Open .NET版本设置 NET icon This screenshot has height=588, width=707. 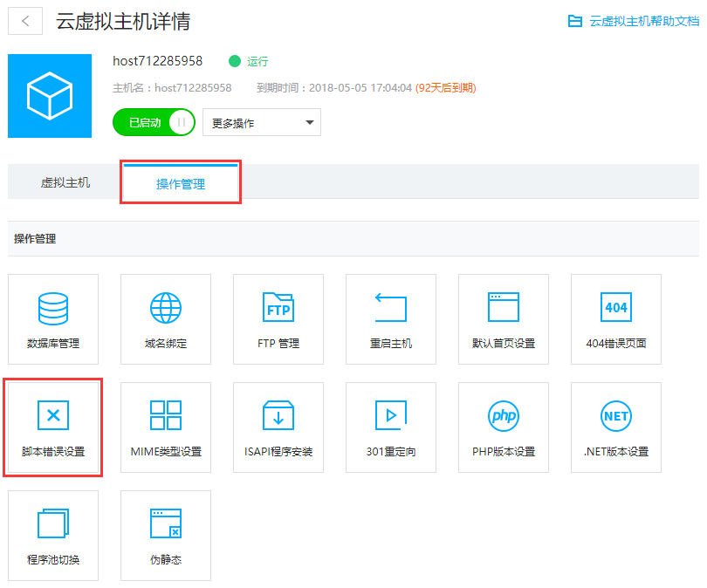point(616,415)
